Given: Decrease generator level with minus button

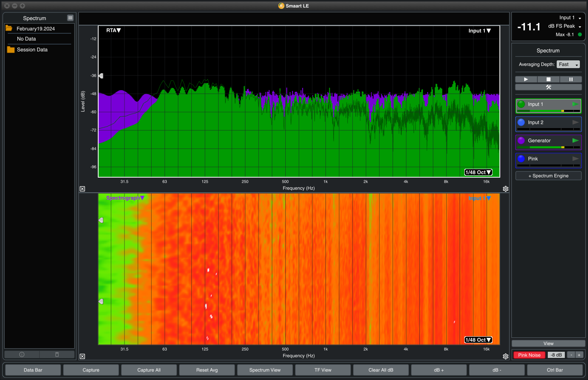Looking at the screenshot, I should click(x=571, y=355).
